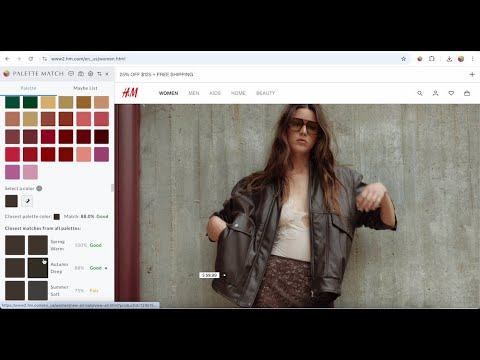Open H&M search magnifier icon
This screenshot has height=360, width=480.
(x=420, y=93)
